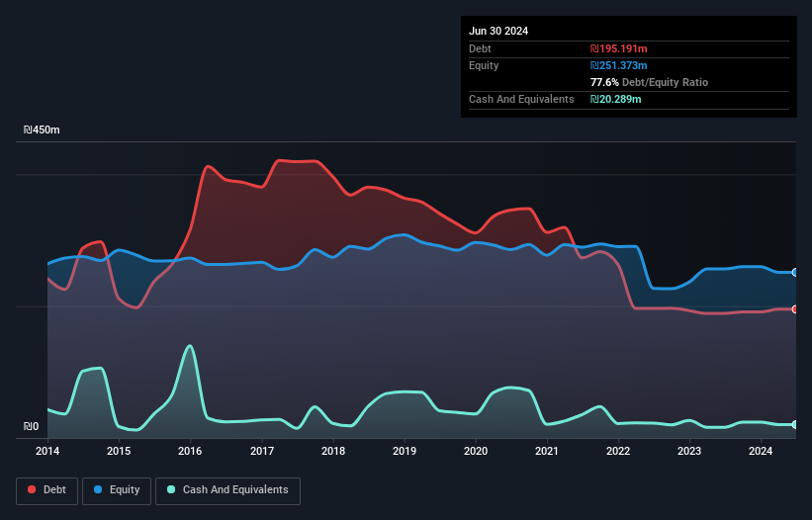
Task: Click the 2018 x-axis label
Action: click(x=333, y=451)
